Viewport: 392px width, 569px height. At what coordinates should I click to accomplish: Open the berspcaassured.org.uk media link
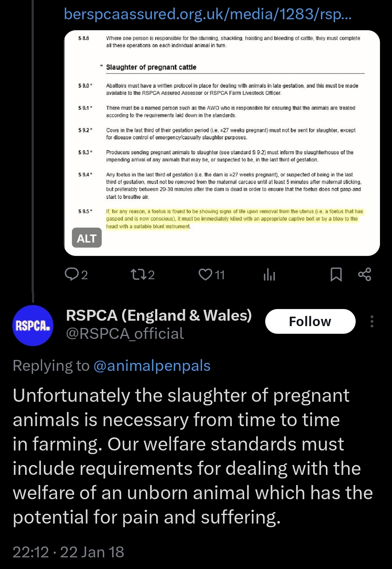point(207,14)
